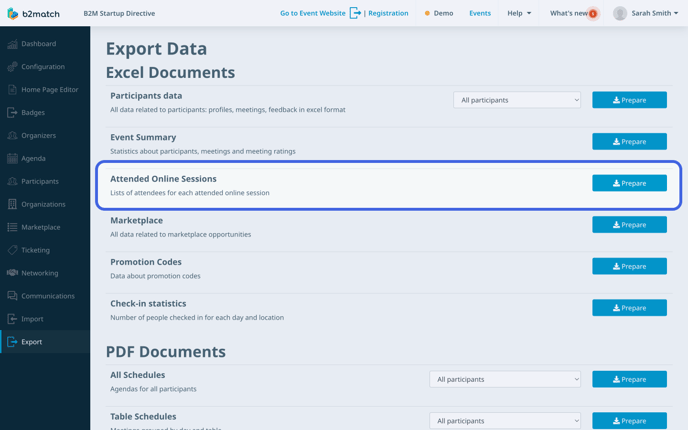Open the Participants page
This screenshot has width=688, height=430.
tap(45, 181)
